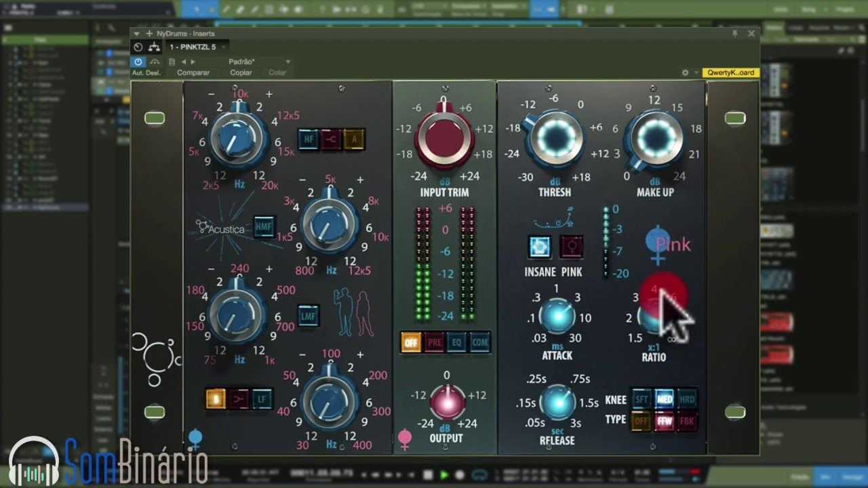Click the bypass curve icon beside power
Screen dimensions: 868x488
click(x=155, y=61)
